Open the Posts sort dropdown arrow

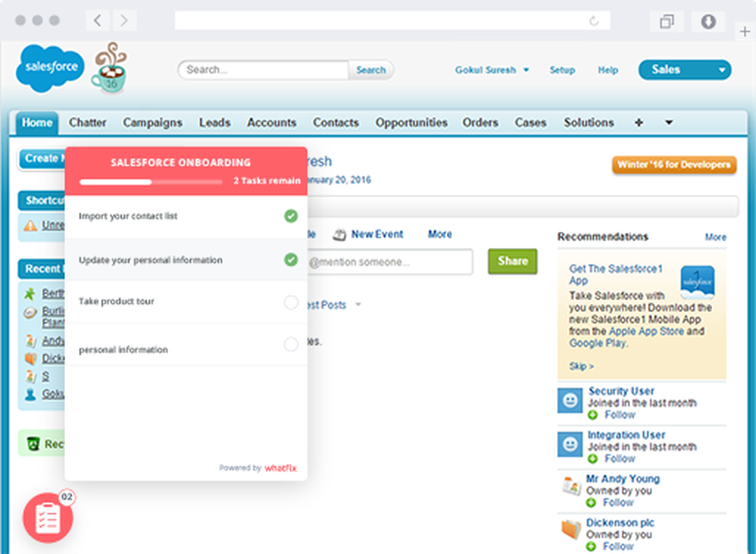click(358, 305)
